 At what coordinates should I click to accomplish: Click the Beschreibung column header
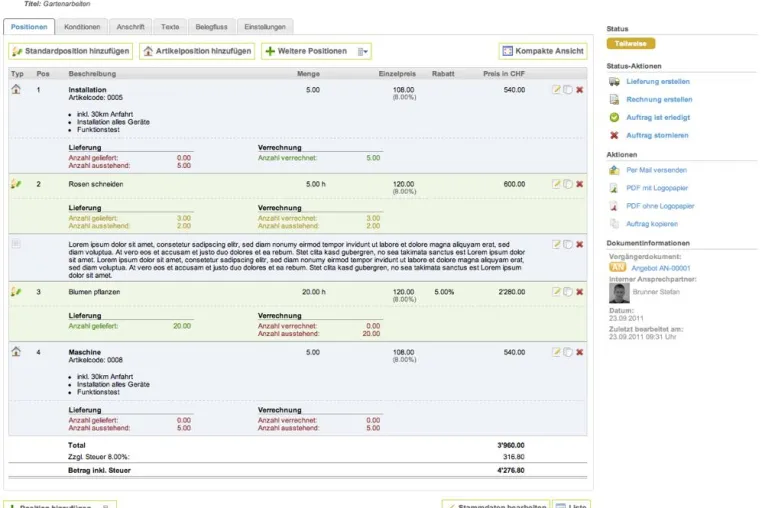[92, 74]
